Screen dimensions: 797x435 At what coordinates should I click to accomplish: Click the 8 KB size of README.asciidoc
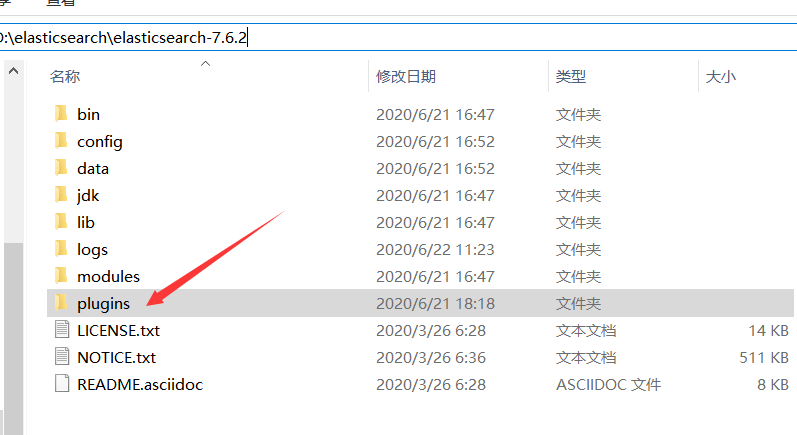pyautogui.click(x=773, y=384)
